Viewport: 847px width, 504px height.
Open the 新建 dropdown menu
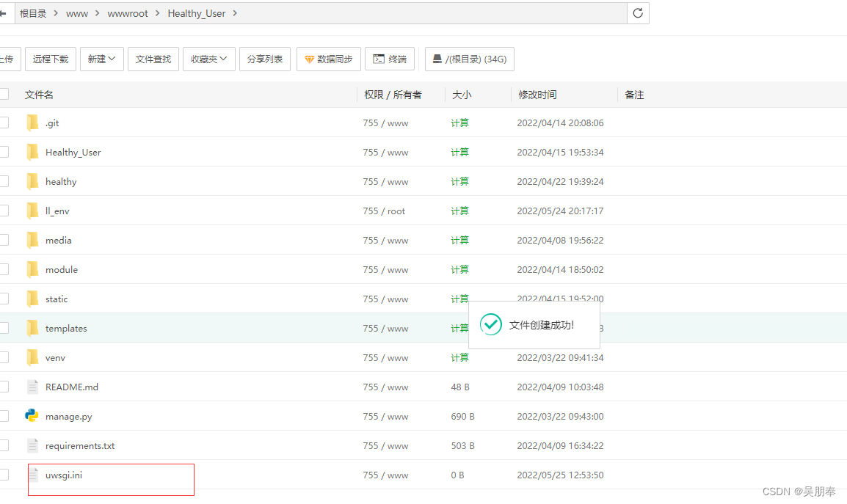click(101, 59)
